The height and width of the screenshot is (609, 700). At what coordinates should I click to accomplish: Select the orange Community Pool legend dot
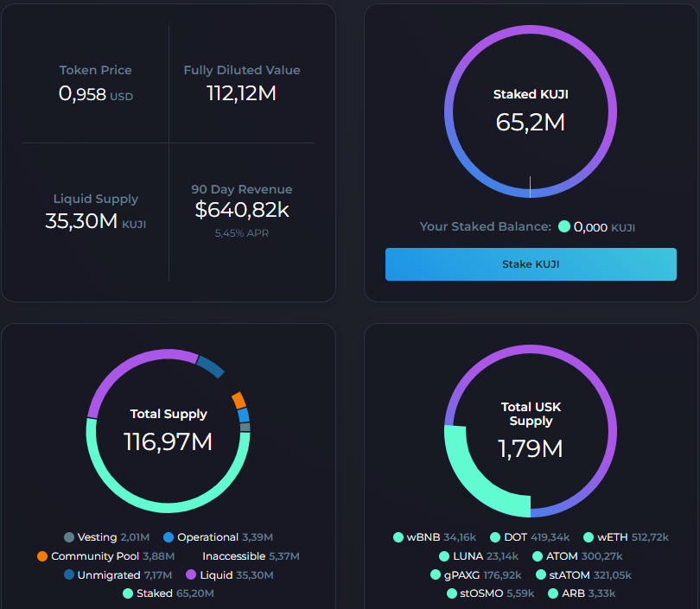(x=42, y=556)
